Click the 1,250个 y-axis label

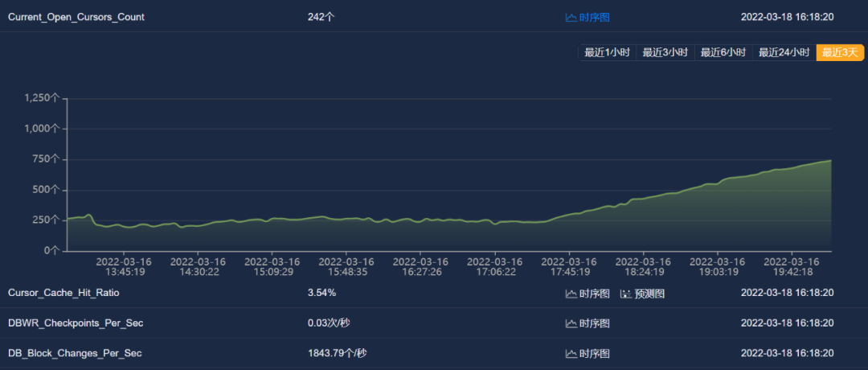point(42,98)
